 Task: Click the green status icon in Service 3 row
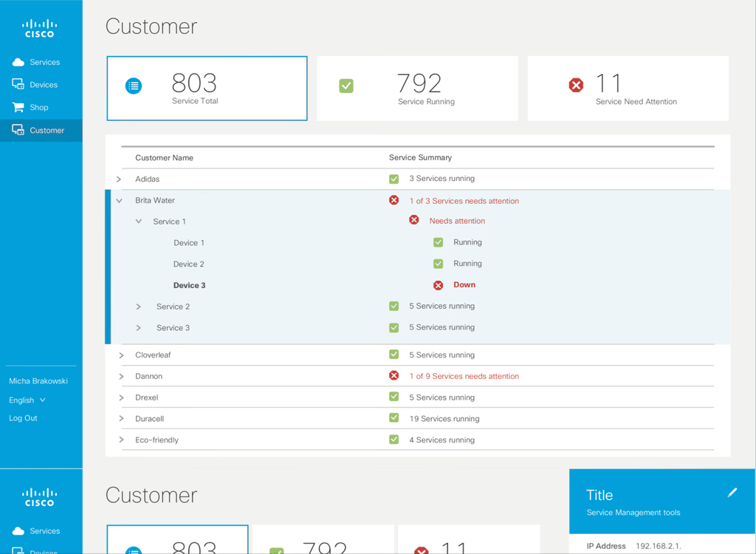(x=394, y=328)
